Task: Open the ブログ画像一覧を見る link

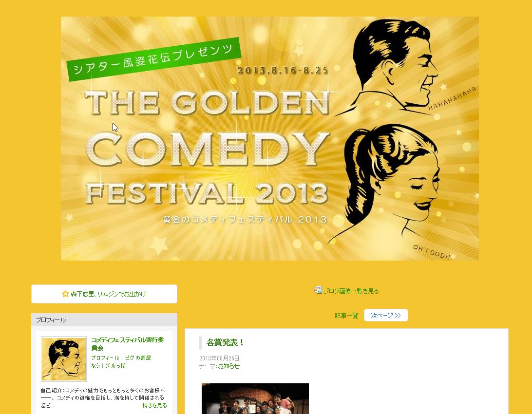Action: (351, 291)
